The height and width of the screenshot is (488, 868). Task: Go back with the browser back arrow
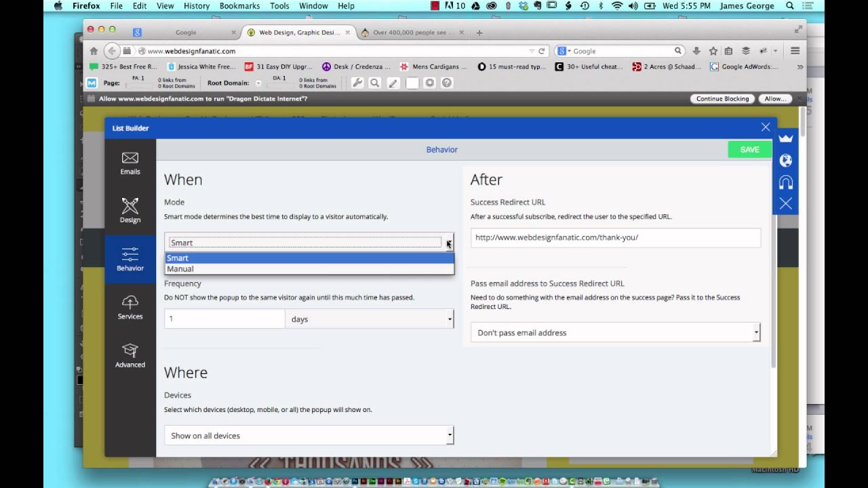tap(111, 51)
